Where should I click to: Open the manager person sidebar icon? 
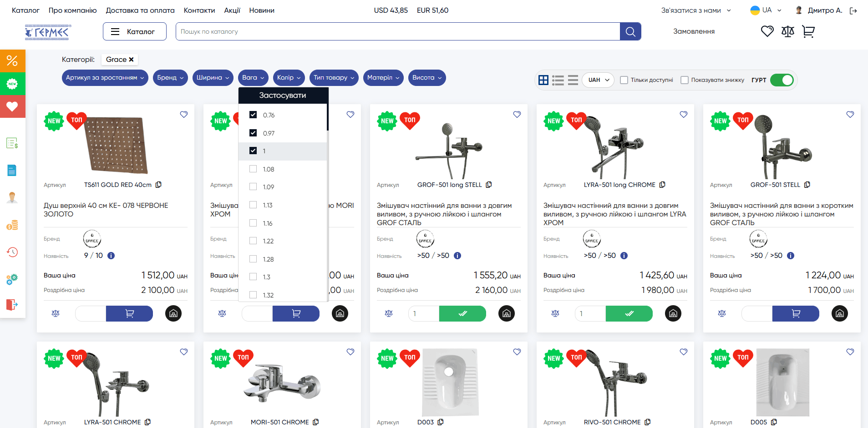coord(12,197)
